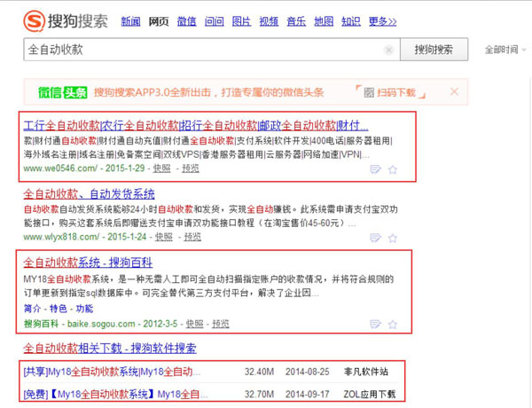
Task: Switch to the 音乐 search tab
Action: (296, 21)
